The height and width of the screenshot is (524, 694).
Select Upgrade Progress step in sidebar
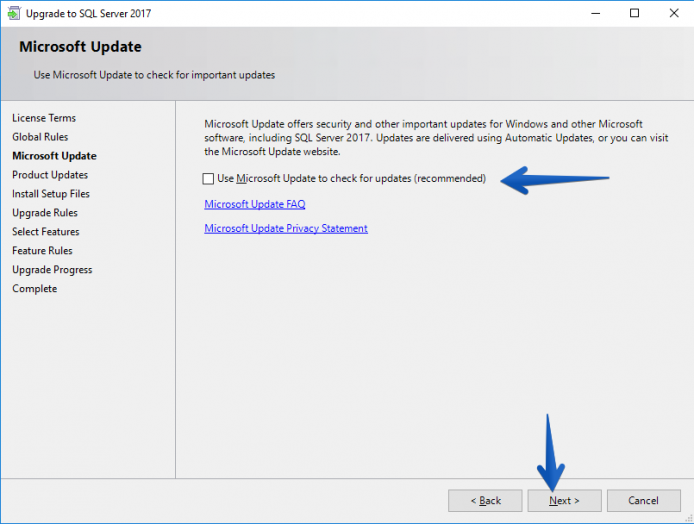coord(52,270)
